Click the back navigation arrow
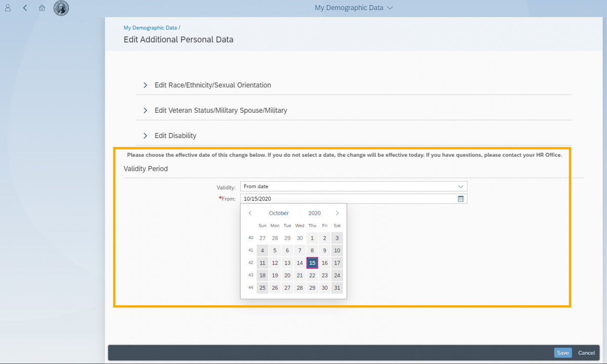607x364 pixels. [24, 8]
